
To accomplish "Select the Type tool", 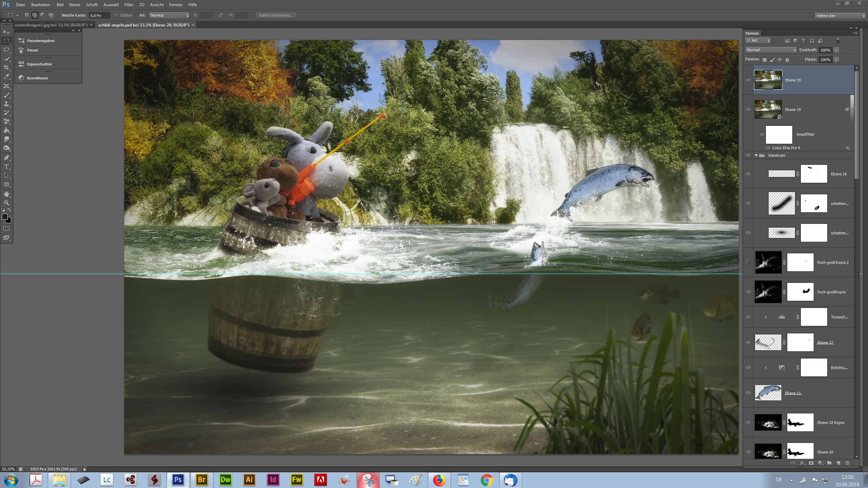I will click(x=6, y=167).
